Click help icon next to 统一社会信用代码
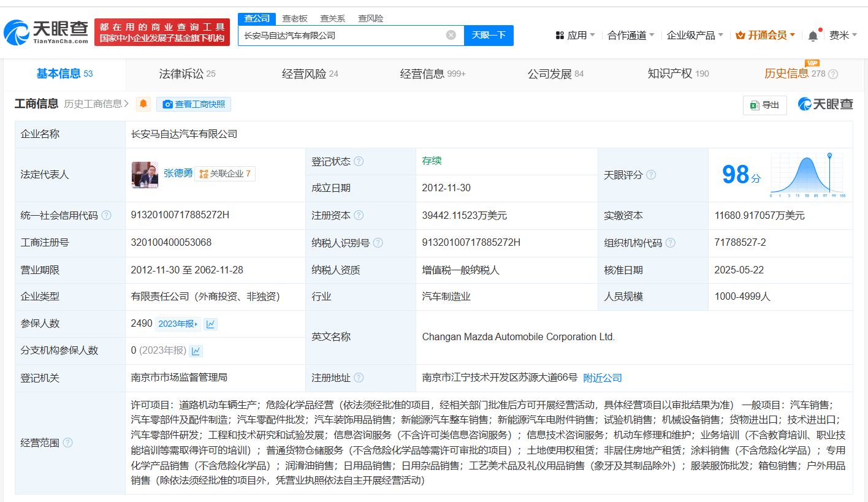 [107, 215]
